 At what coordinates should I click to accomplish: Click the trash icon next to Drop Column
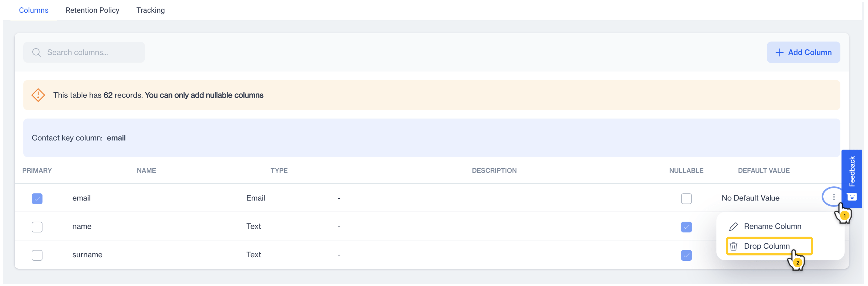click(x=734, y=246)
